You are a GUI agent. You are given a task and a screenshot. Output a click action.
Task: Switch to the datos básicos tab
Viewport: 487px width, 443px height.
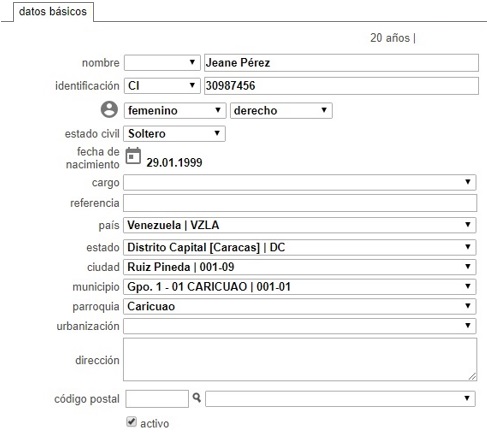[x=53, y=11]
